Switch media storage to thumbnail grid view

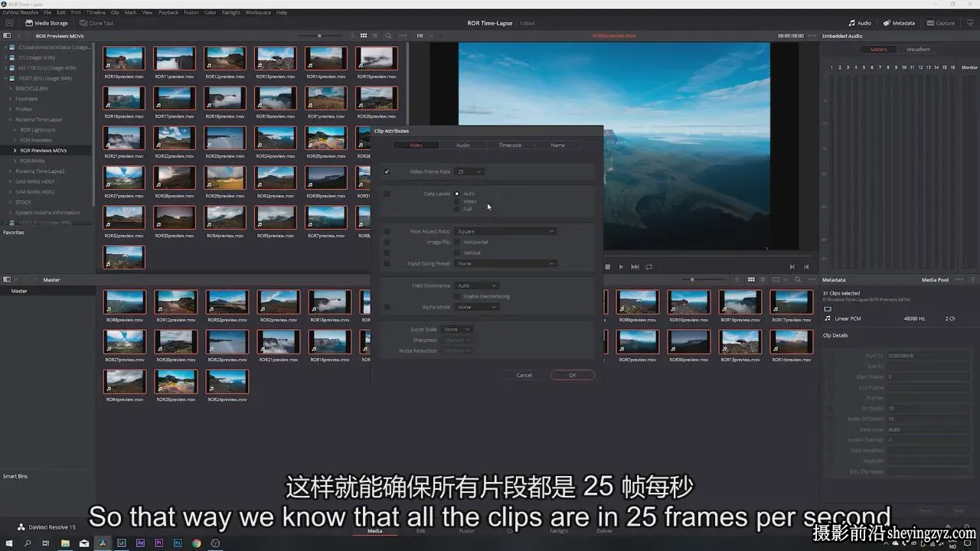click(x=364, y=36)
